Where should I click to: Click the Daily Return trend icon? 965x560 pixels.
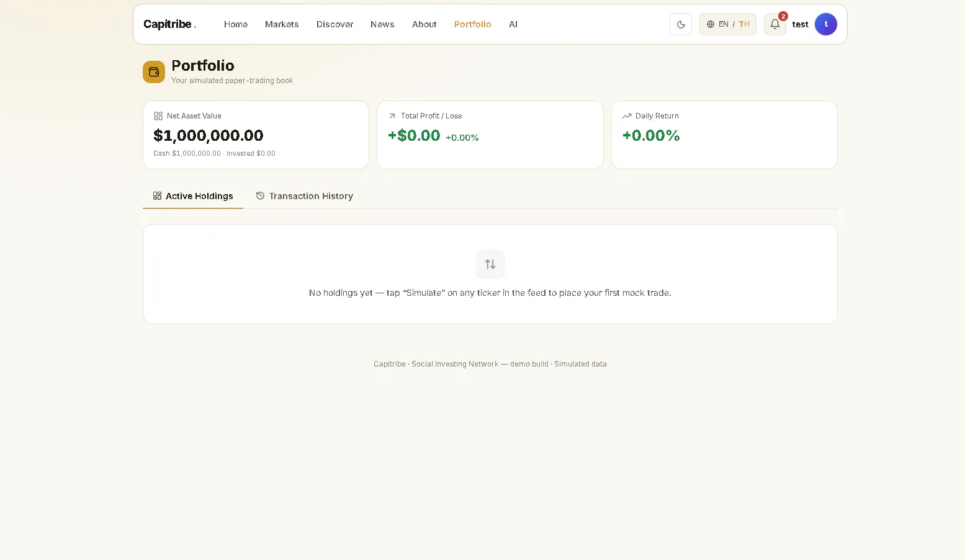coord(627,116)
